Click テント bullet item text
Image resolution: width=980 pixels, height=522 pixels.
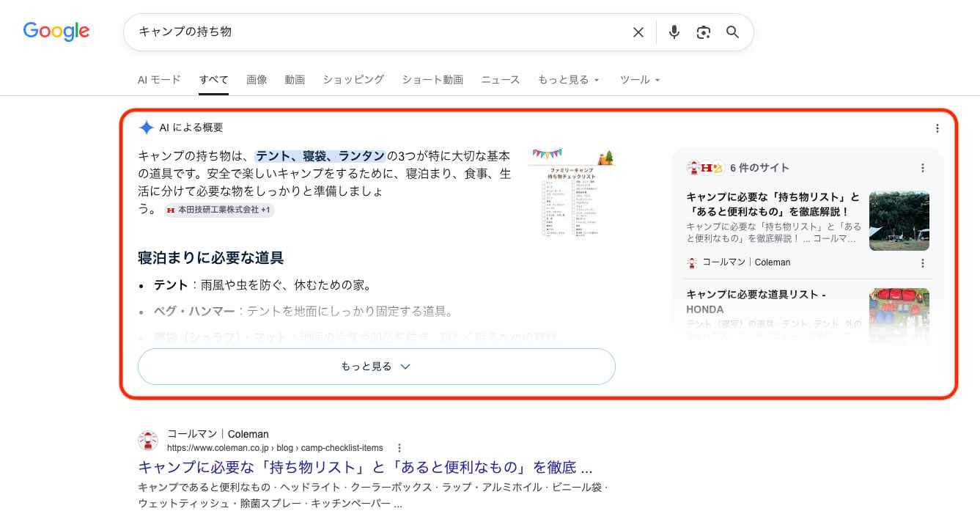[262, 285]
